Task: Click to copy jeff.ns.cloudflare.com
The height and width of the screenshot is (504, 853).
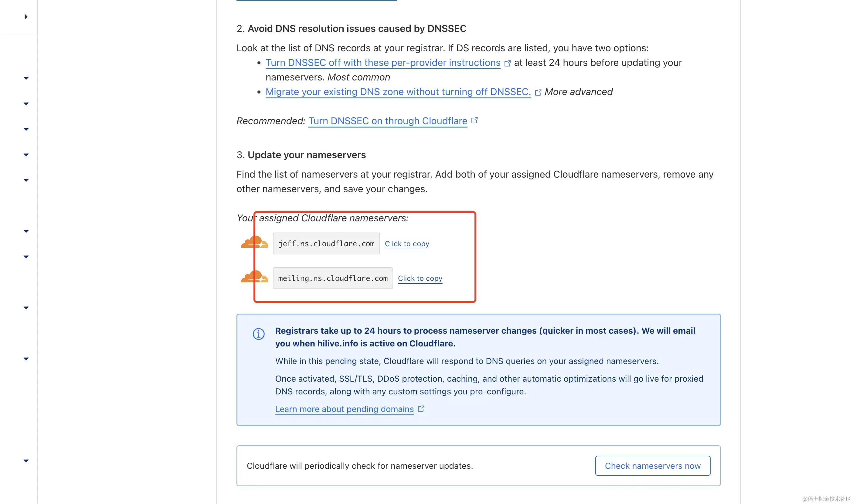Action: 407,244
